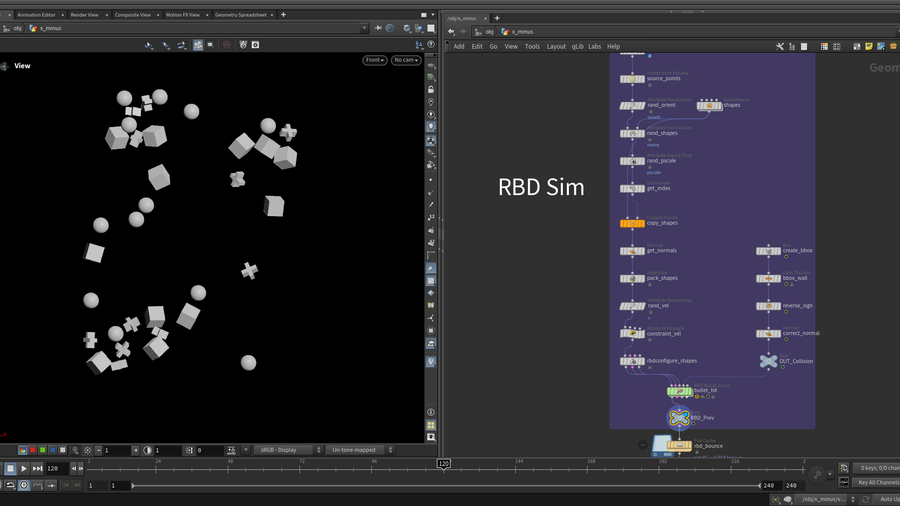Expand the sRGB - Display dropdown
The height and width of the screenshot is (506, 900).
284,450
